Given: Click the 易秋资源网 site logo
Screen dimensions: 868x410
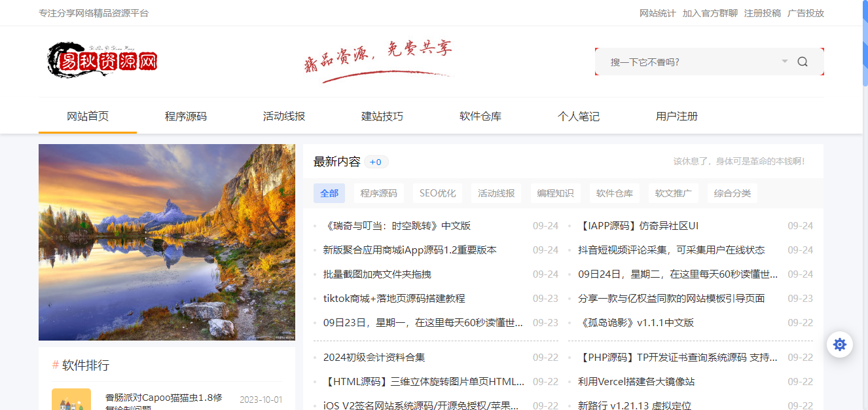Looking at the screenshot, I should pyautogui.click(x=103, y=61).
